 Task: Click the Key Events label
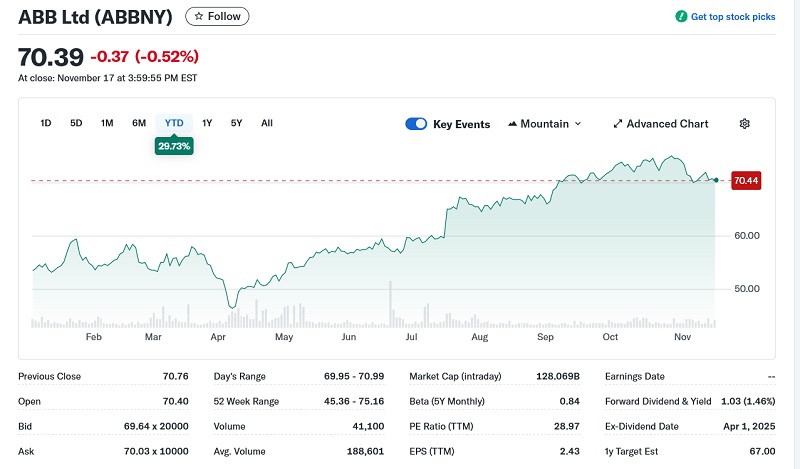(461, 125)
